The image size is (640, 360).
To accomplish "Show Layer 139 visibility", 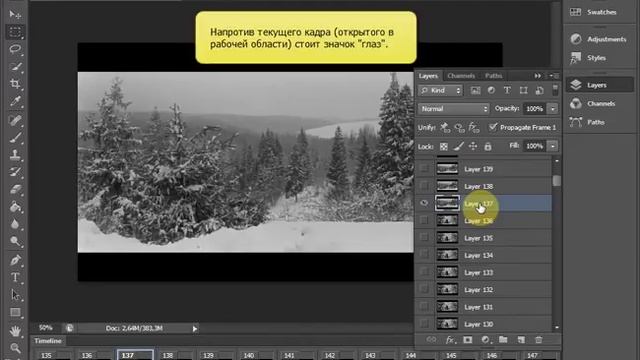I will click(x=424, y=169).
